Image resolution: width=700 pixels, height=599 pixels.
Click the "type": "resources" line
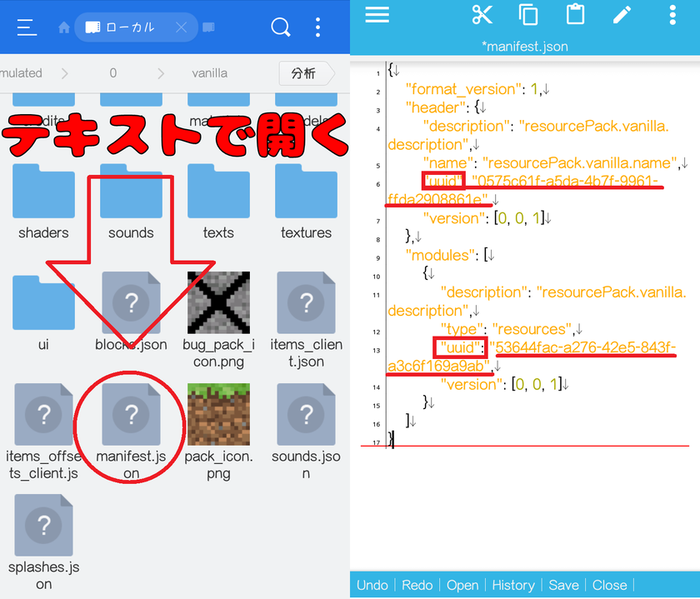pos(511,329)
